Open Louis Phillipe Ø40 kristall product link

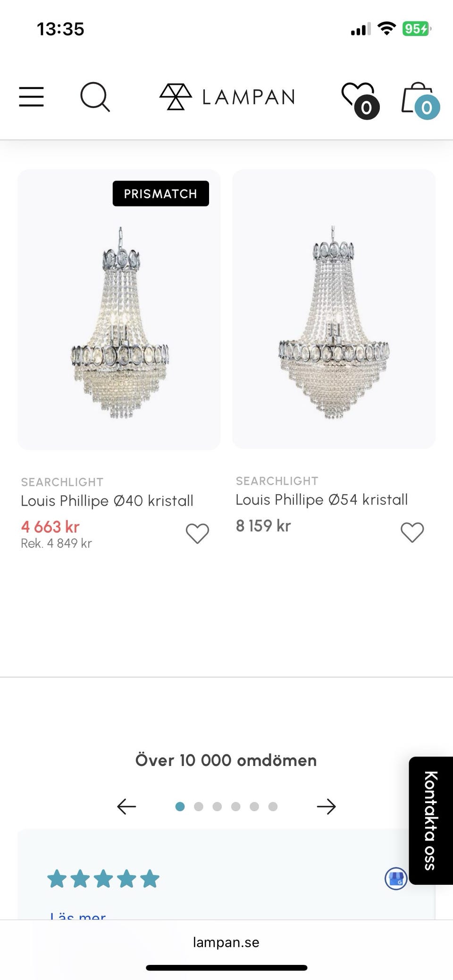click(x=107, y=501)
